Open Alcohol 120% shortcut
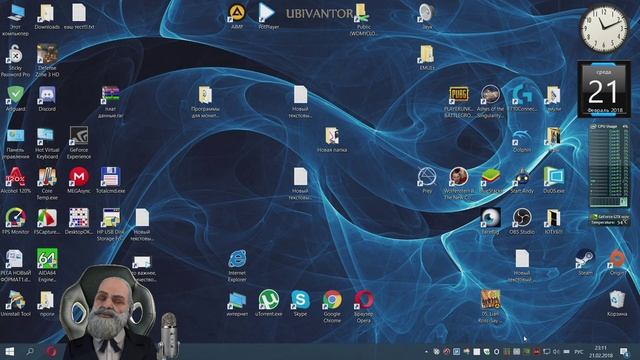Screen dimensions: 640x360 [15, 180]
